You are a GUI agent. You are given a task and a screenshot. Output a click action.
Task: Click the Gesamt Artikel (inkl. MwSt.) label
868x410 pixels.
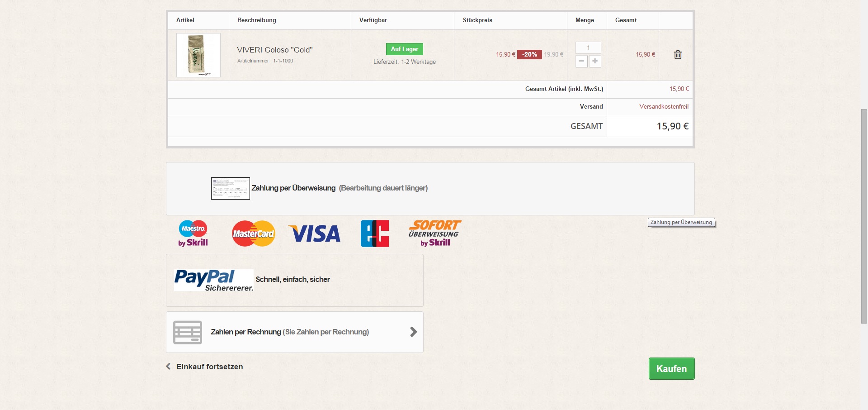564,89
